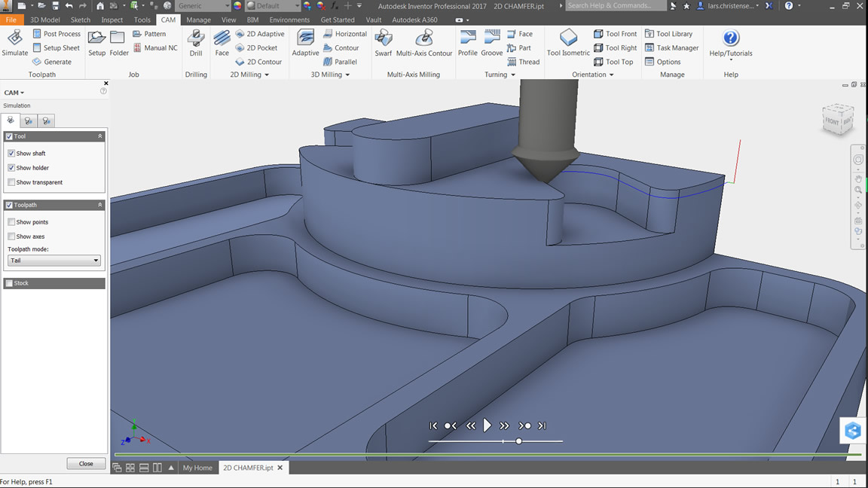868x488 pixels.
Task: Open the My Home document tab
Action: pyautogui.click(x=197, y=468)
